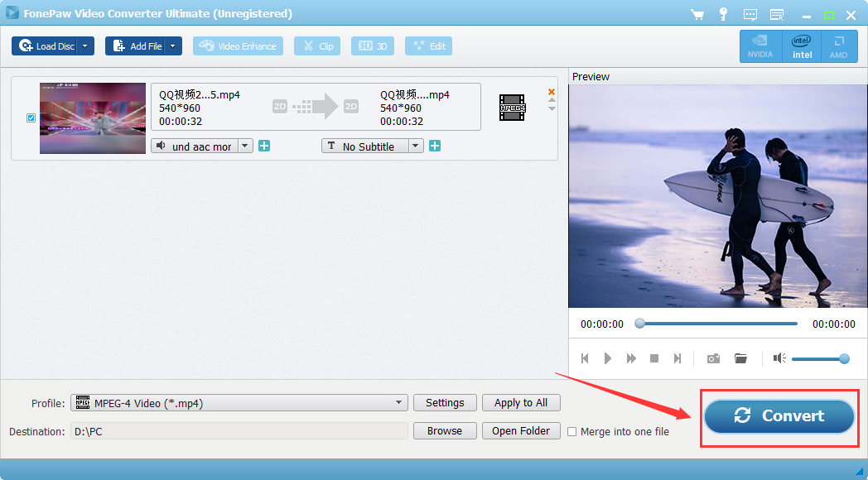Take a snapshot with camera icon
Screen dimensions: 868x480
point(713,358)
